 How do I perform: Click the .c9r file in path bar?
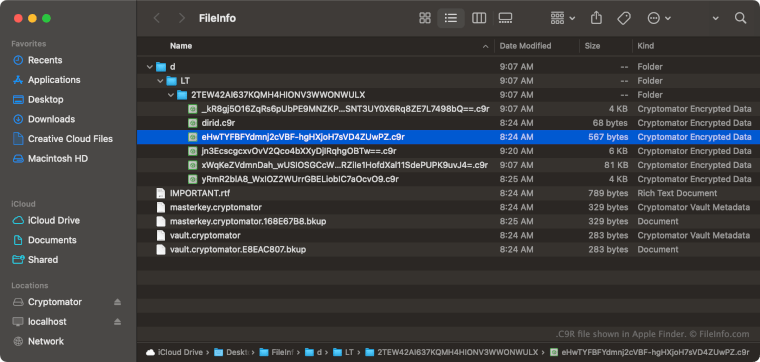(649, 352)
